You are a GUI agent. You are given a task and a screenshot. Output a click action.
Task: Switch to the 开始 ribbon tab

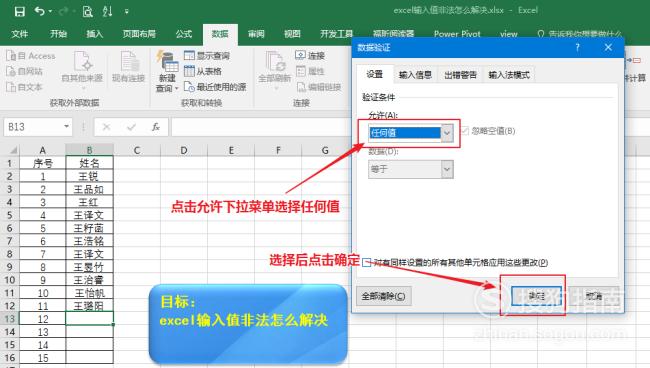click(x=58, y=34)
